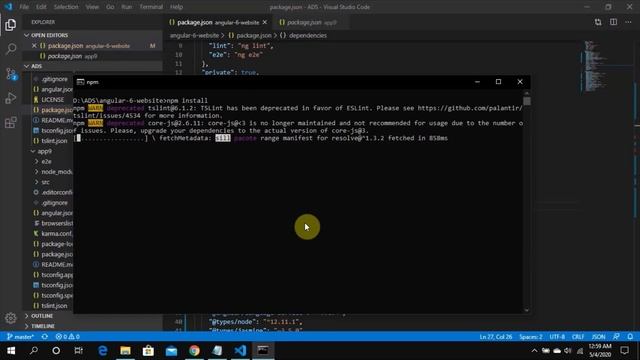Click scrollbar thumb in npm console window
Viewport: 640px width, 360px height.
527,100
